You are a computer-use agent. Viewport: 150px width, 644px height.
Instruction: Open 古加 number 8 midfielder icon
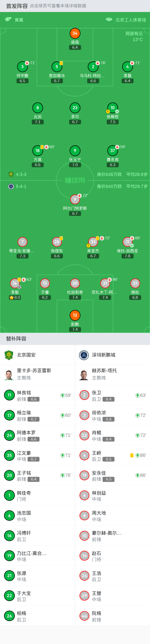point(38,108)
